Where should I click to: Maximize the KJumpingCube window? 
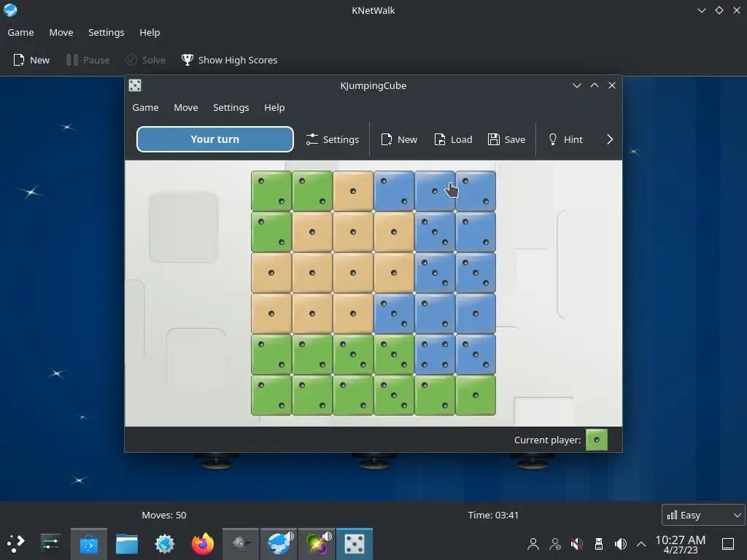[595, 85]
